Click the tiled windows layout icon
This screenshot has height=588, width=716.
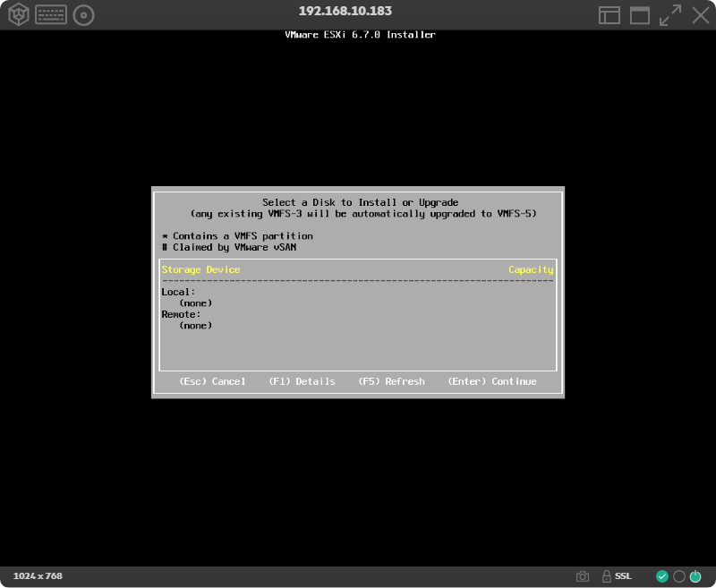pos(609,14)
